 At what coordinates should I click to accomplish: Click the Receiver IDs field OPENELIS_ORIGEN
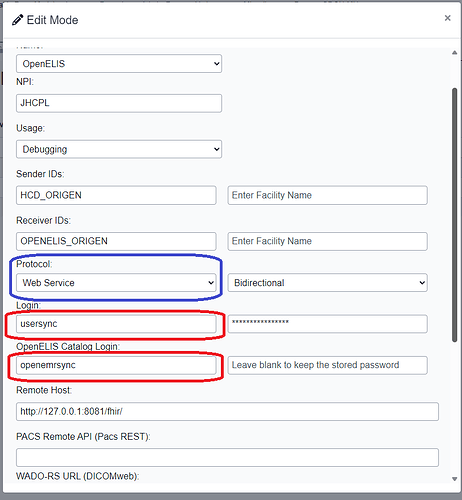[x=116, y=241]
